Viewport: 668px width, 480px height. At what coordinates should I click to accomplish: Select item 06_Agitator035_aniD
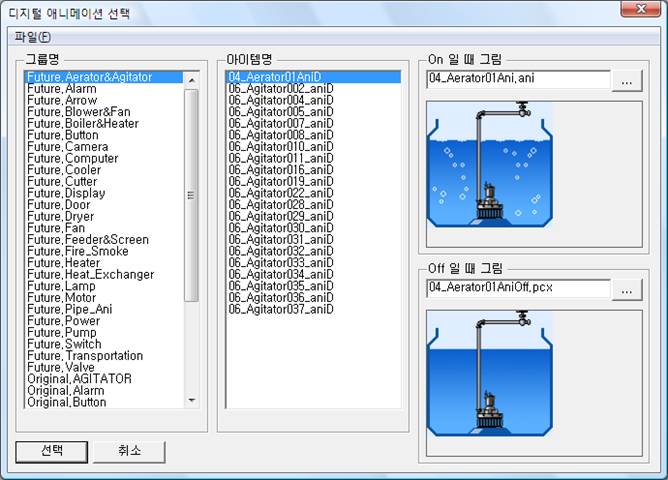coord(313,286)
